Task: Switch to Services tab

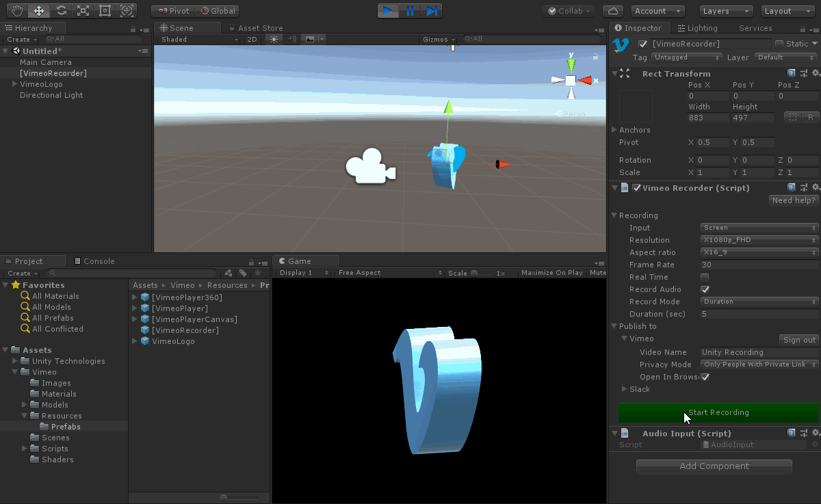Action: [755, 28]
